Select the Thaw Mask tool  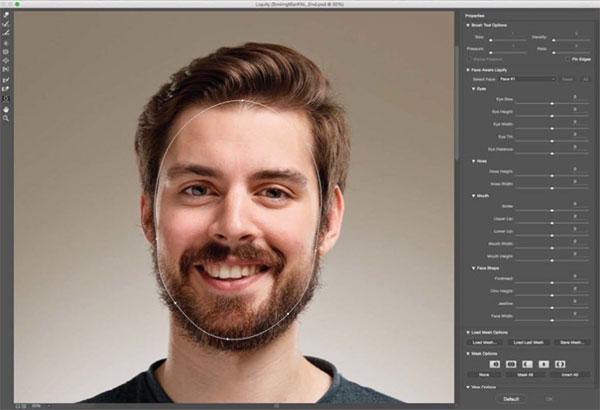tap(6, 89)
